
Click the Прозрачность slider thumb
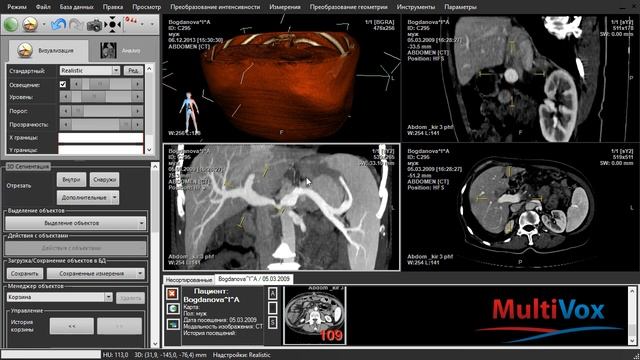tap(126, 124)
